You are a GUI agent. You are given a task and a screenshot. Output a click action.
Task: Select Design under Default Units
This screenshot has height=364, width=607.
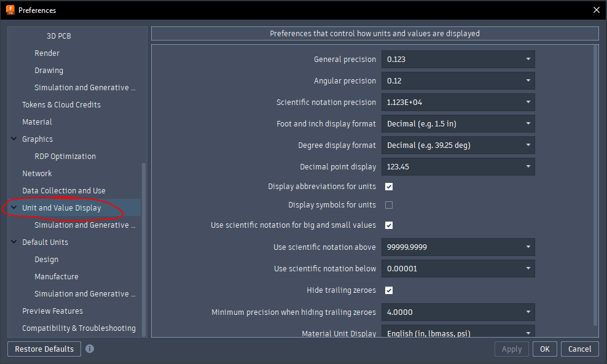click(x=47, y=260)
